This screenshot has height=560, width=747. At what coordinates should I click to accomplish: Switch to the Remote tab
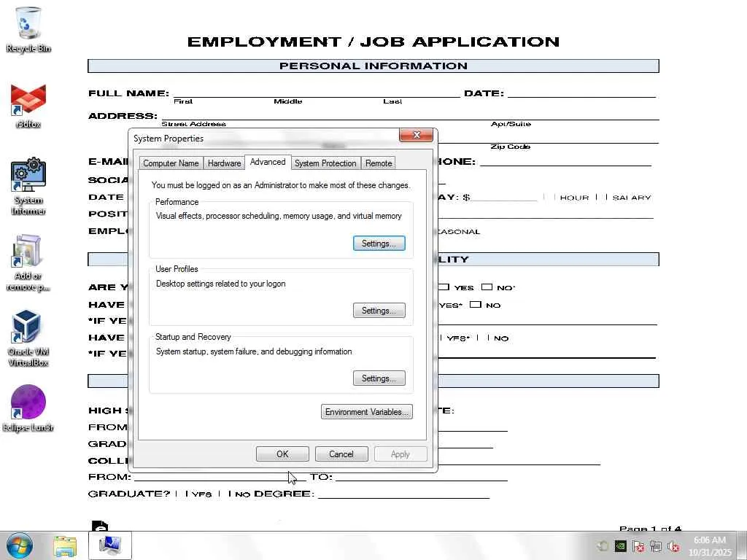379,163
